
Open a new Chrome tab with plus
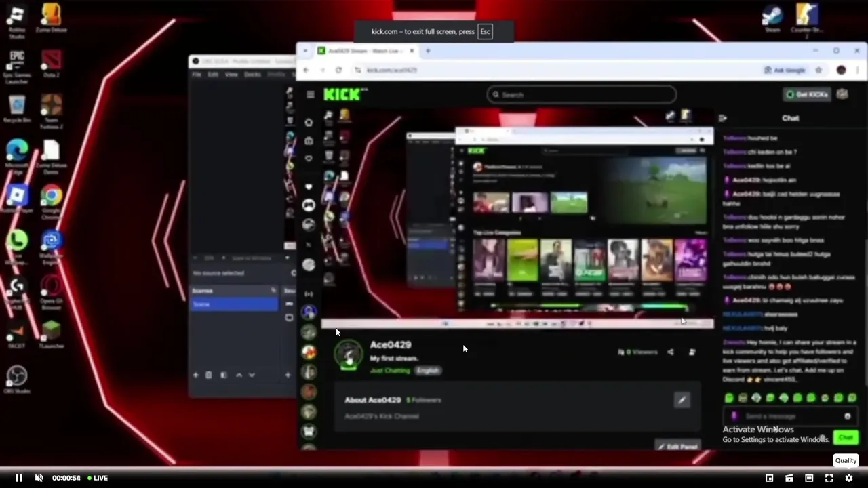[428, 51]
